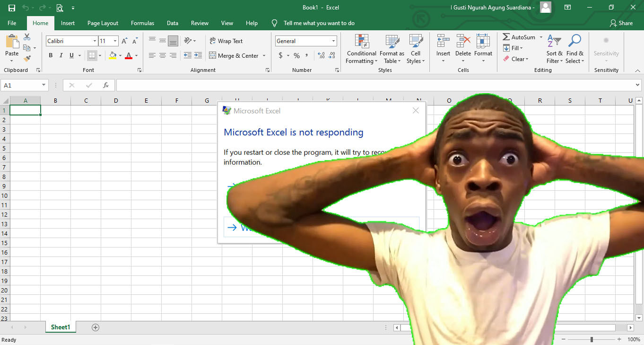Click Tell me what you want to do
The height and width of the screenshot is (345, 644).
click(319, 23)
